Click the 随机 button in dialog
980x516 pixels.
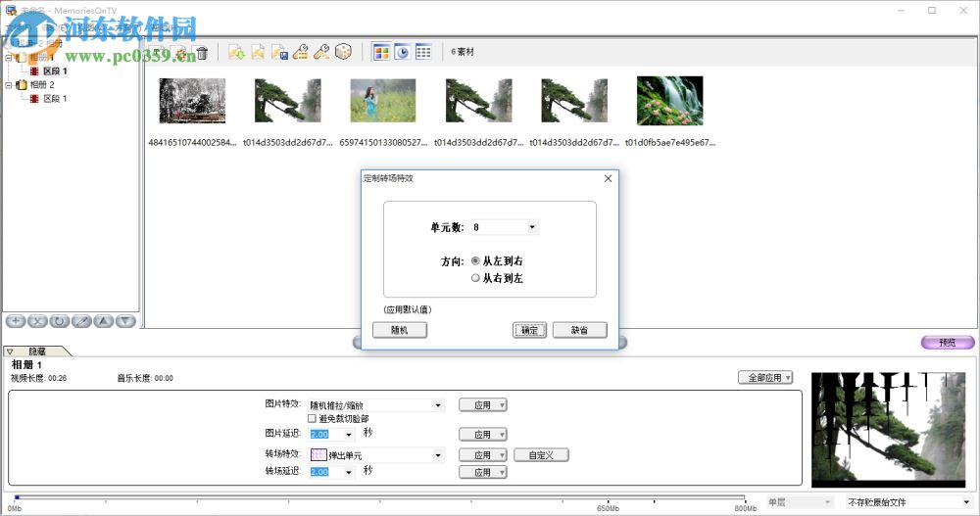point(400,330)
